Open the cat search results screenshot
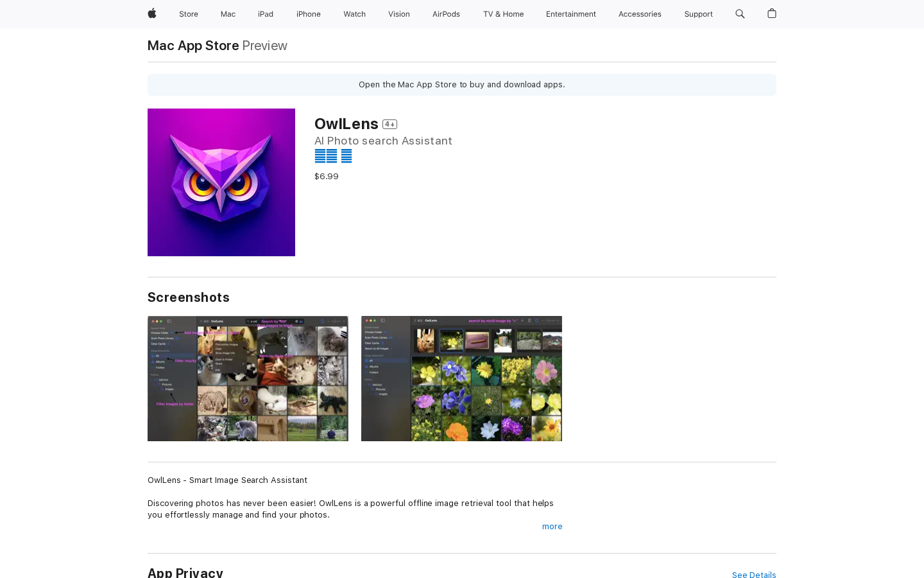The height and width of the screenshot is (578, 924). point(248,378)
